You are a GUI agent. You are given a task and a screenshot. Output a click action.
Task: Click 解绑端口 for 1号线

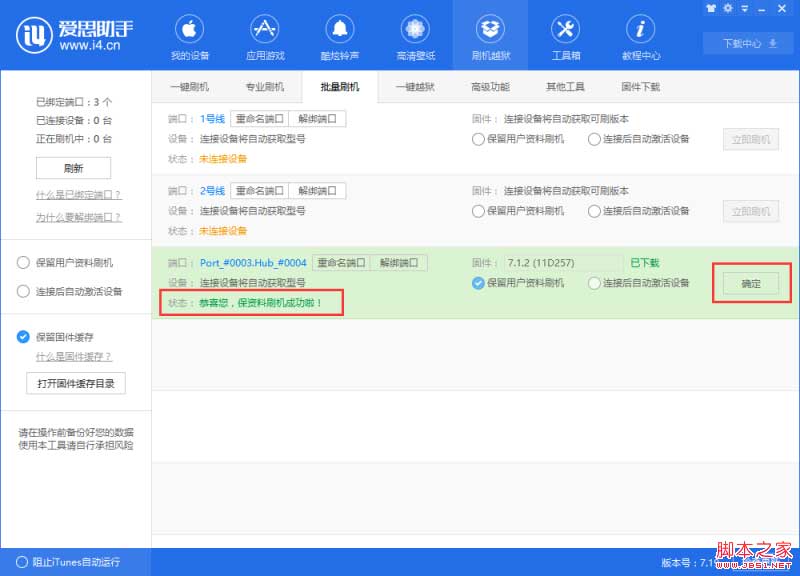(x=317, y=119)
